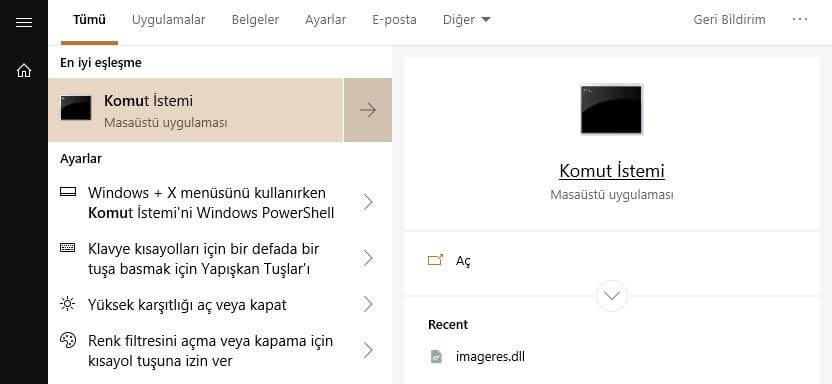This screenshot has width=832, height=384.
Task: Open the Komut İstemi title link in preview
Action: click(612, 171)
